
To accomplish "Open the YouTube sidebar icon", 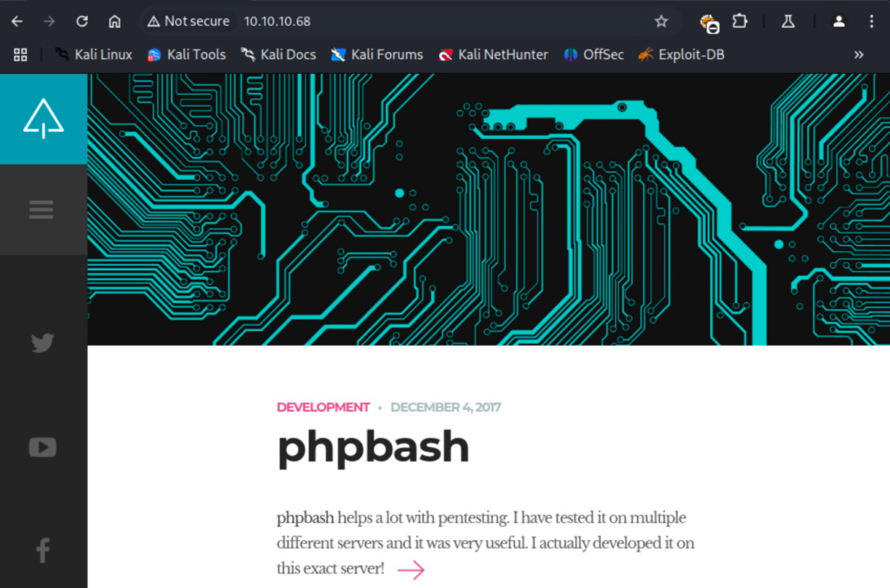I will click(43, 447).
